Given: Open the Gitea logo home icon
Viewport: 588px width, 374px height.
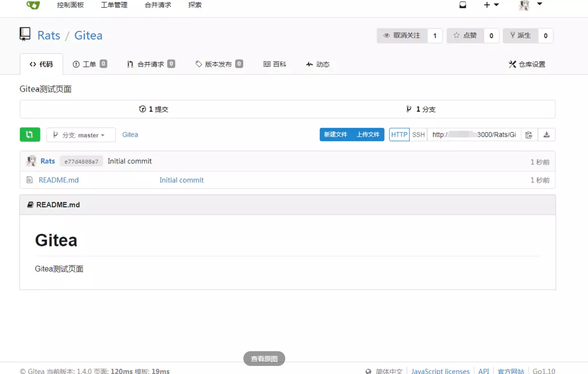Looking at the screenshot, I should tap(33, 6).
